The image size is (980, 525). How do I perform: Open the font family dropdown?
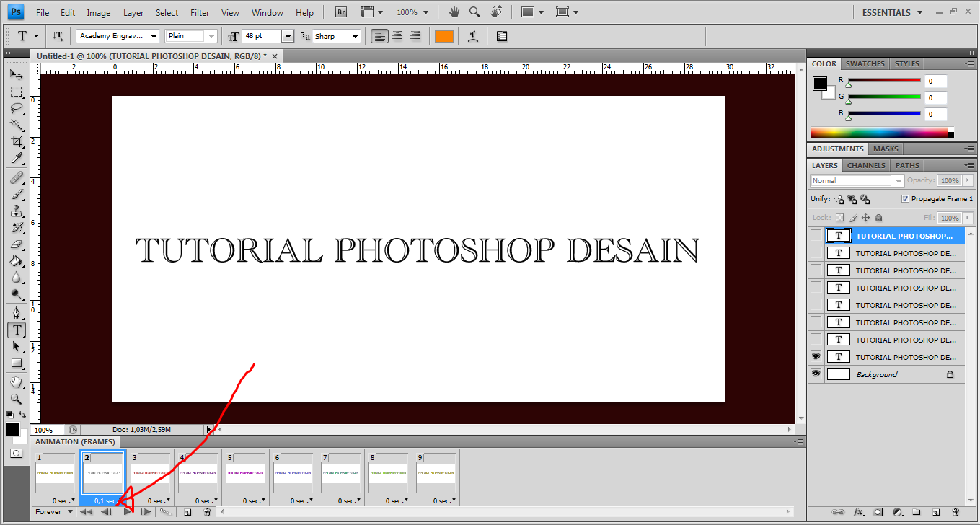click(x=154, y=36)
